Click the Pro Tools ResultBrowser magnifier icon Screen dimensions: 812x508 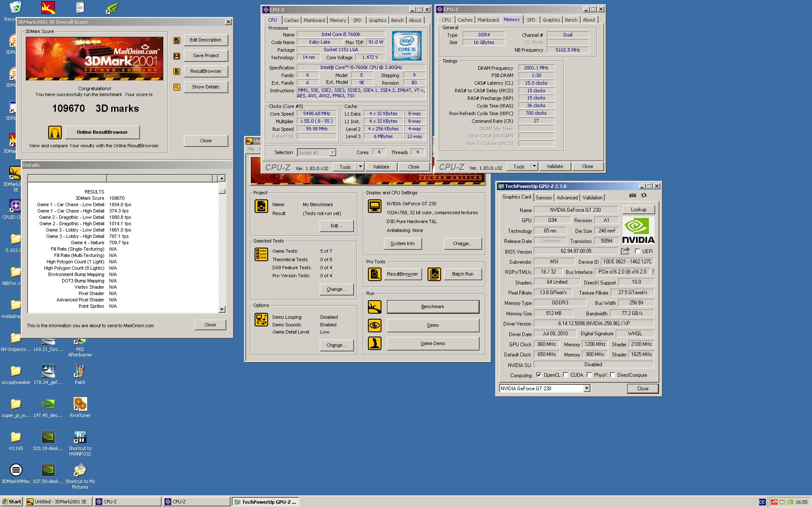coord(375,274)
